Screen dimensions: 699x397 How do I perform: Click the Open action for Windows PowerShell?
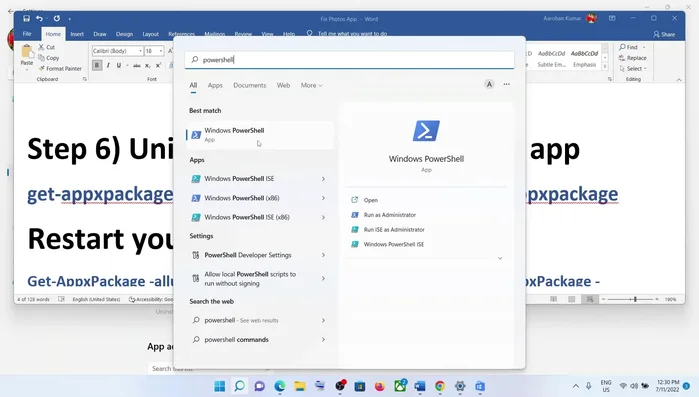point(370,200)
